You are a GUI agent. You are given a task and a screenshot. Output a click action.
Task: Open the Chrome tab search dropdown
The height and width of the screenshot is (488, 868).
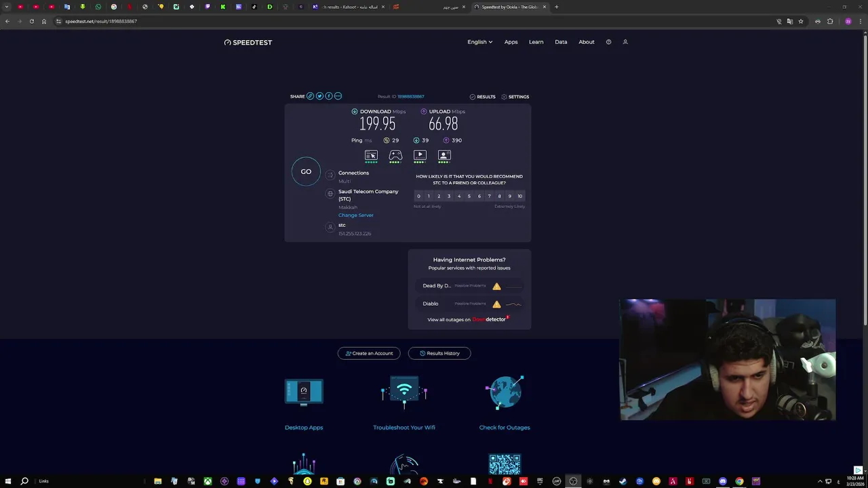tap(7, 7)
